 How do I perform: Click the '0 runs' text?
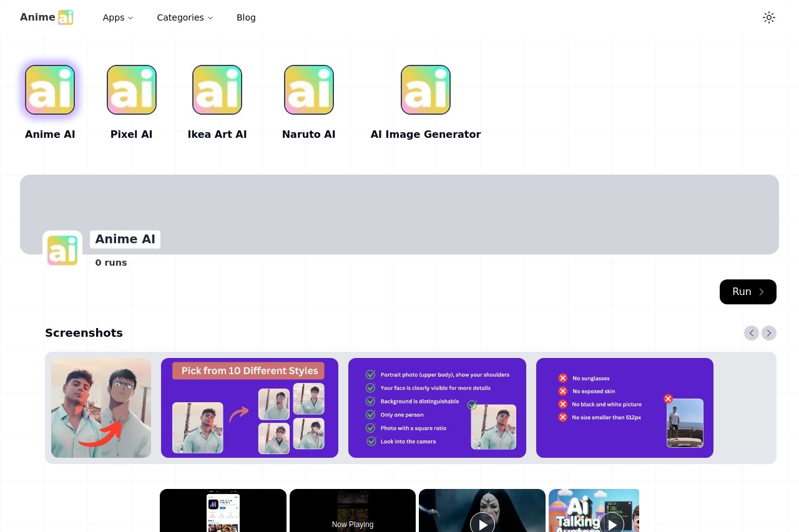click(x=111, y=263)
